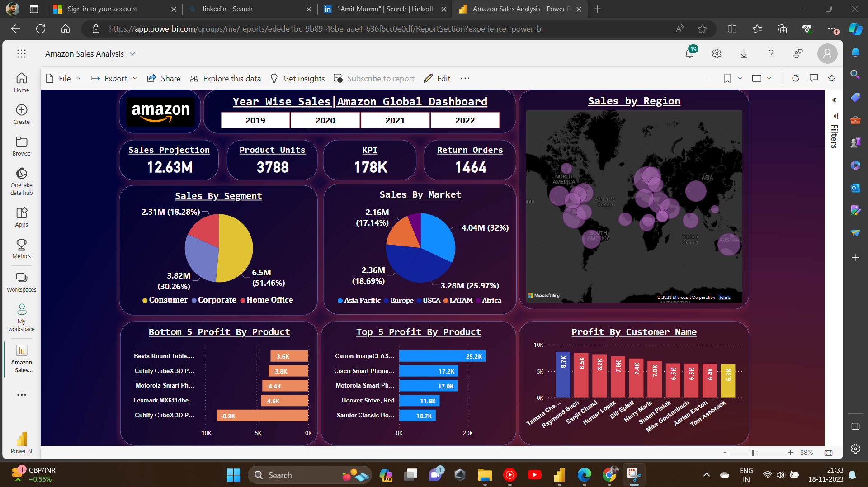Select the 2019 year slicer
This screenshot has width=868, height=487.
click(x=255, y=120)
